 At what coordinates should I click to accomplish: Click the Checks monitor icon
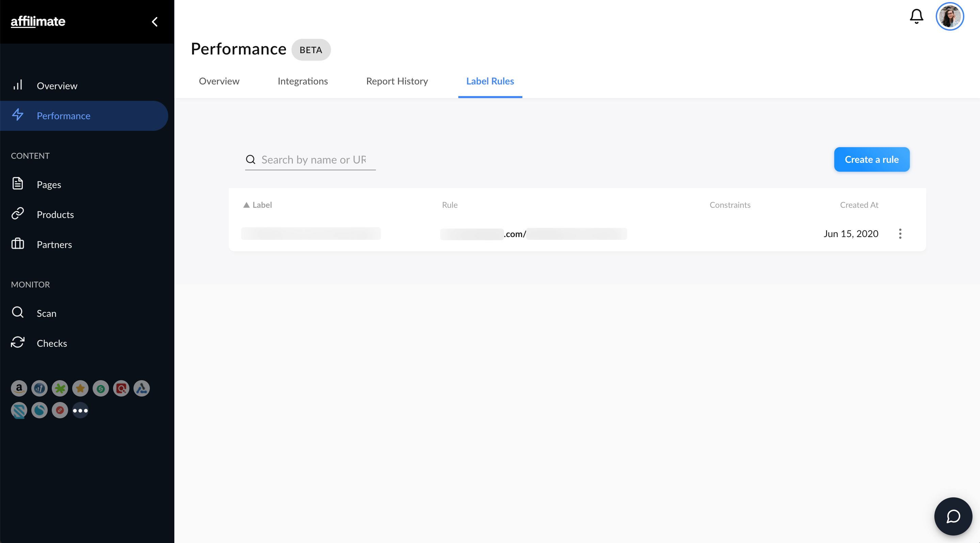pyautogui.click(x=18, y=343)
